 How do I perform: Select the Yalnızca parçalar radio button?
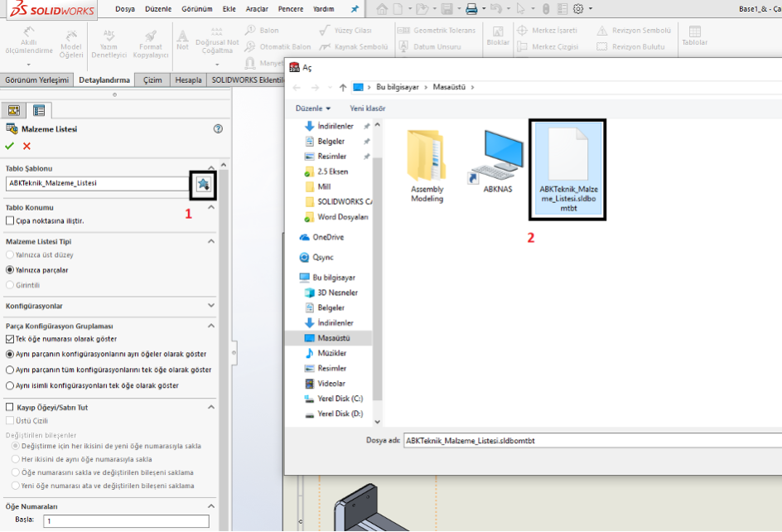(10, 270)
